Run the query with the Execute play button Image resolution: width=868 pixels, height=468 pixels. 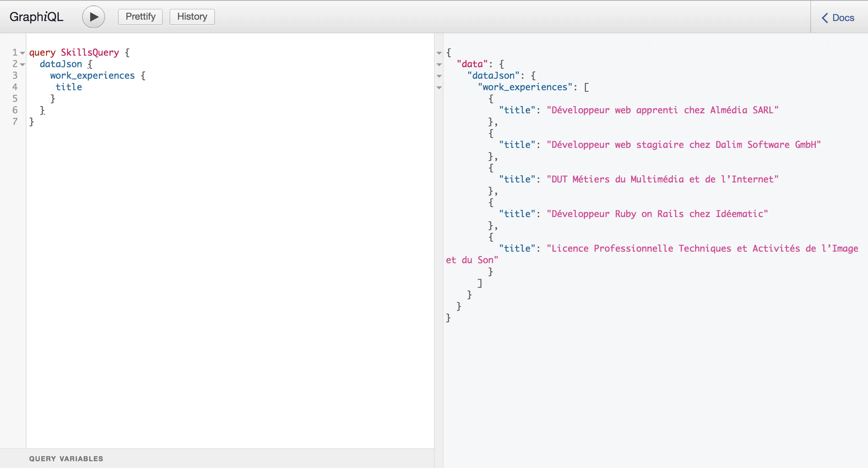pos(93,17)
